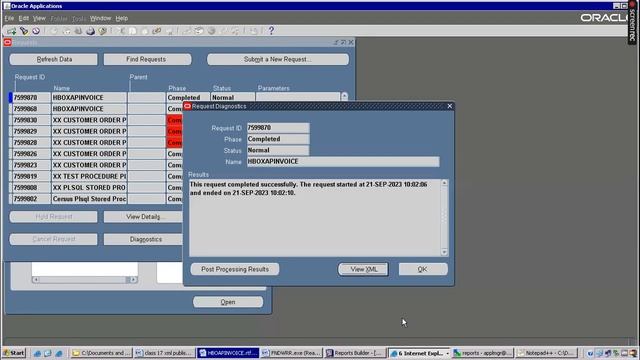Screen dimensions: 640x360
Task: Click the Window Help question mark icon
Action: 271,31
